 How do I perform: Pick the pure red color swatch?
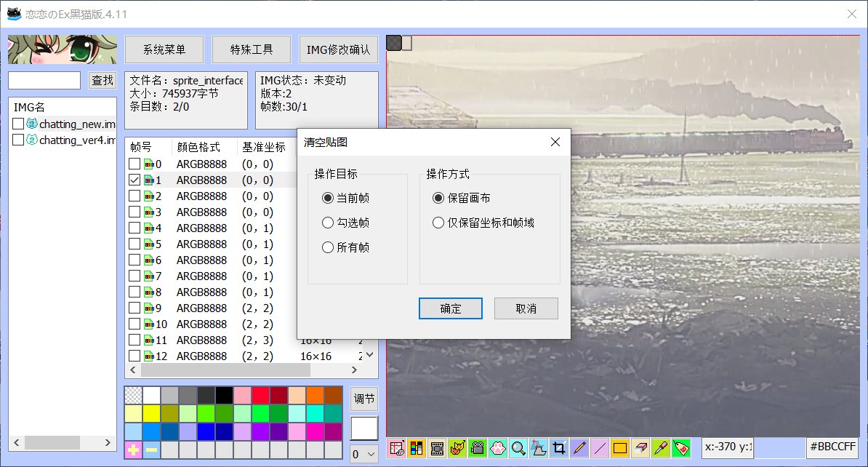pos(261,396)
